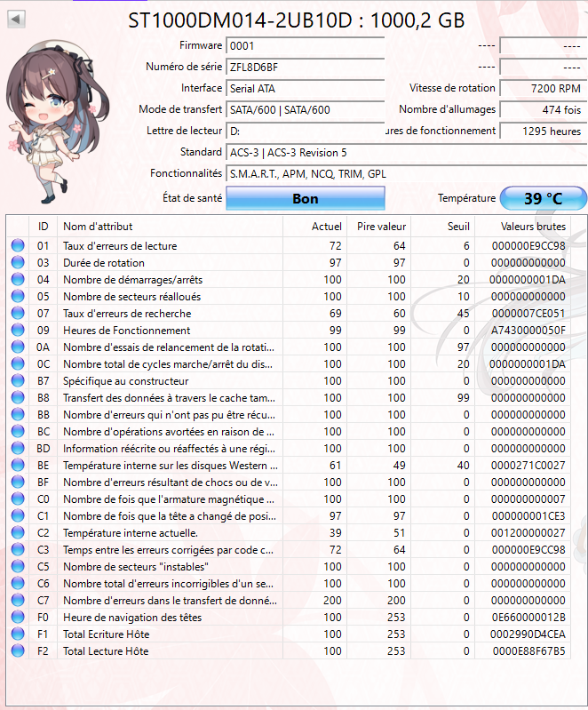Click the Valeurs brutes column header
The width and height of the screenshot is (588, 710).
523,227
